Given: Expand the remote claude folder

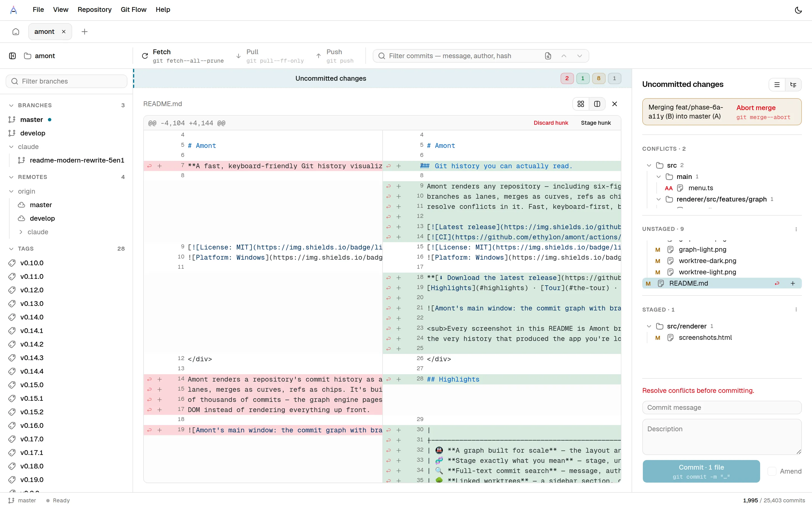Looking at the screenshot, I should [x=21, y=232].
